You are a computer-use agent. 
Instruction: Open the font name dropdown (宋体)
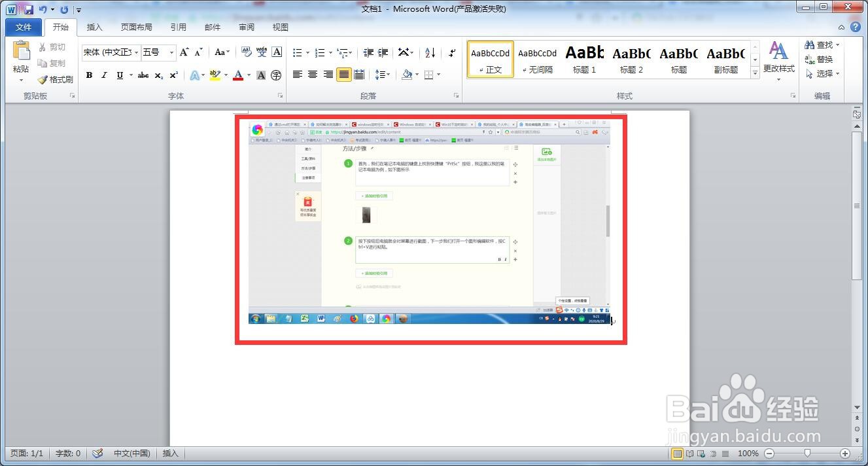137,52
